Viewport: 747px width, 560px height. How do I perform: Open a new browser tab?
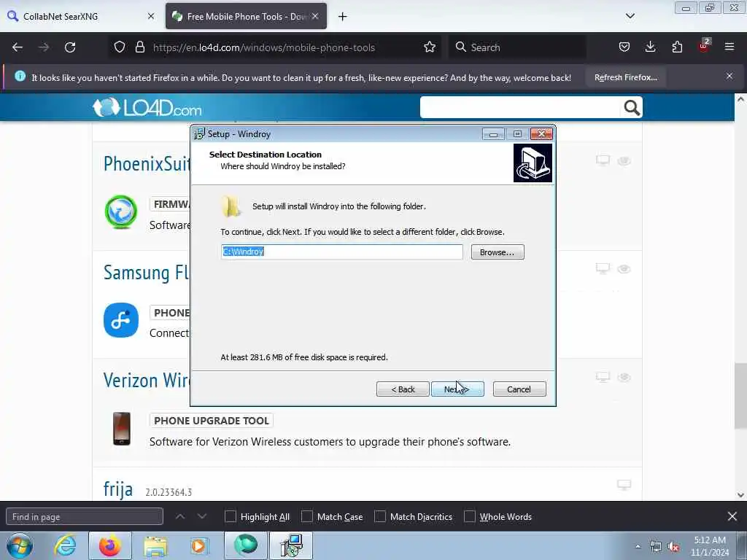tap(343, 17)
